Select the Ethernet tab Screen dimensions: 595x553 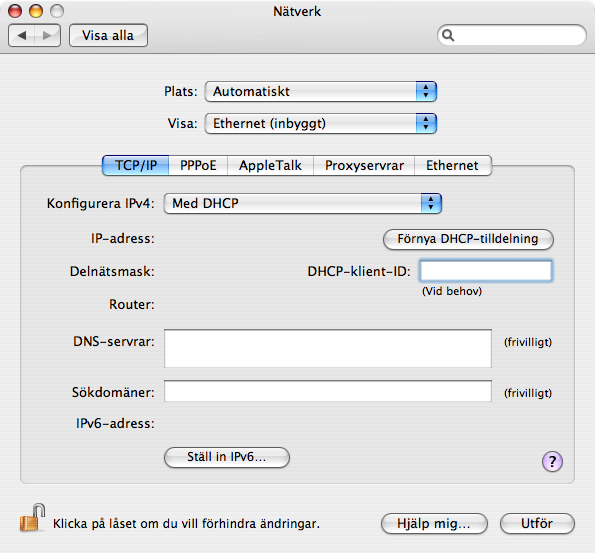click(453, 165)
